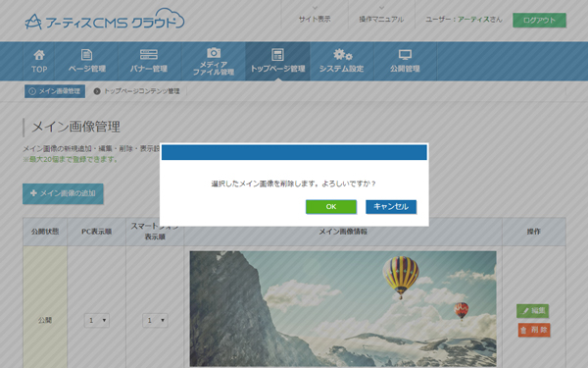Expand the サイト表示 dropdown

315,15
